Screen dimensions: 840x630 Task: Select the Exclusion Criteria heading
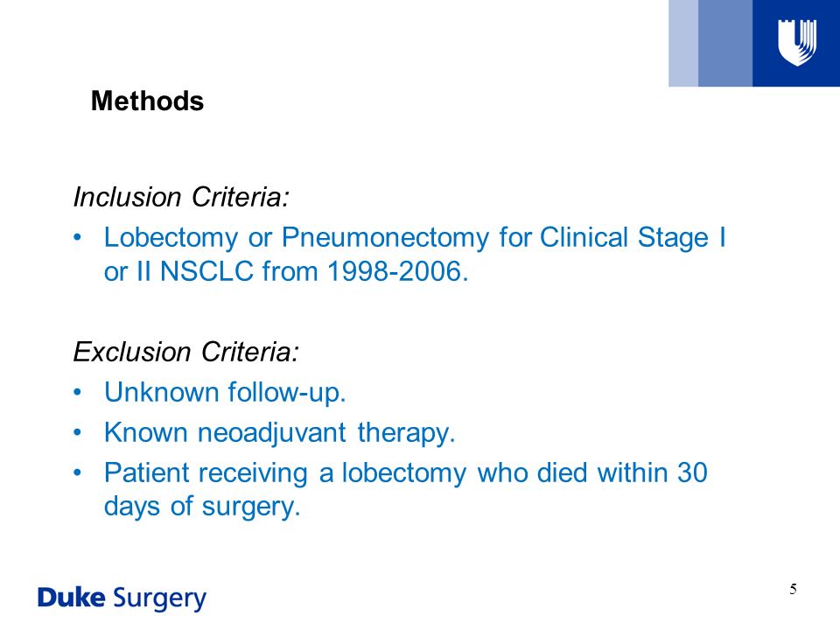point(185,352)
